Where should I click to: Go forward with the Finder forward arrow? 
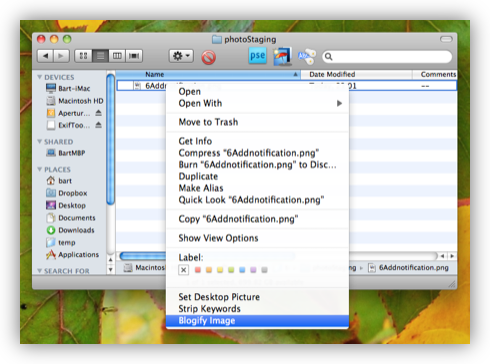coord(61,56)
